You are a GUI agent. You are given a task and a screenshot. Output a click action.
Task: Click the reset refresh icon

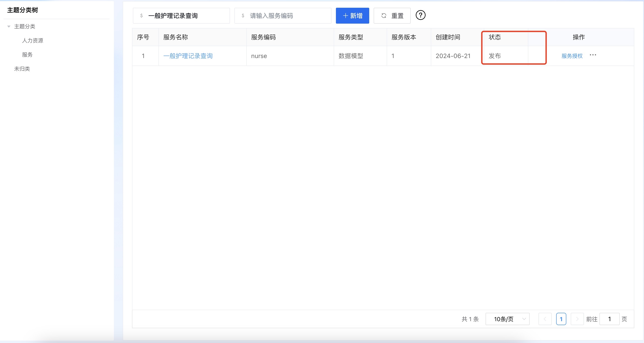pyautogui.click(x=384, y=16)
